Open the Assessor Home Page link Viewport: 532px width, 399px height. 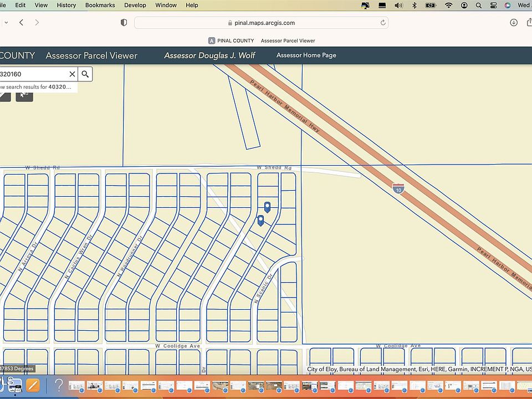tap(306, 55)
